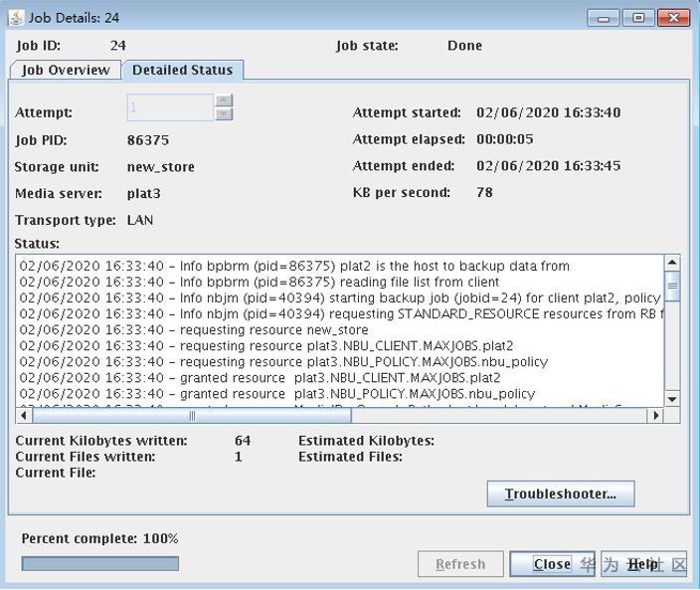Click Attempt ended value 02/06/2020 16:33:45

point(549,166)
